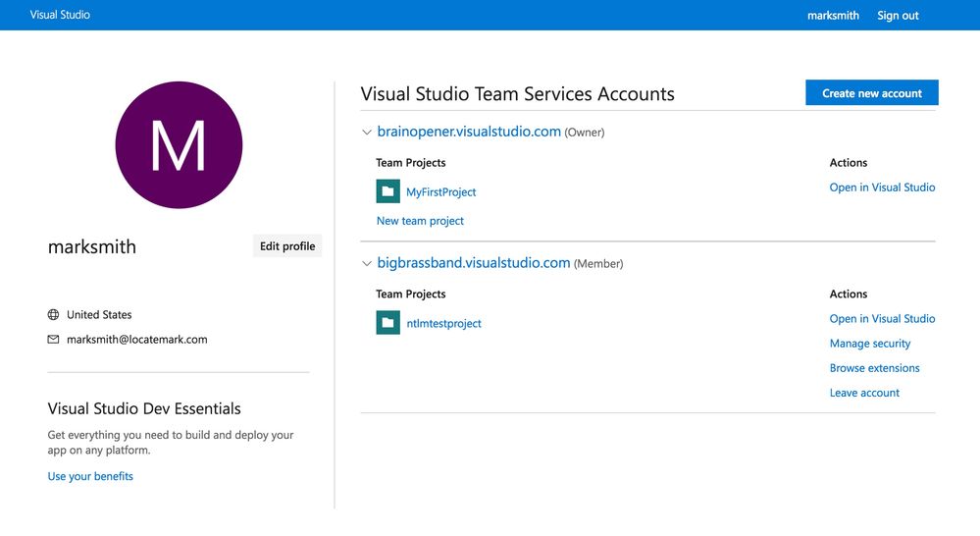The height and width of the screenshot is (536, 980).
Task: Click the purple M profile avatar
Action: [179, 144]
